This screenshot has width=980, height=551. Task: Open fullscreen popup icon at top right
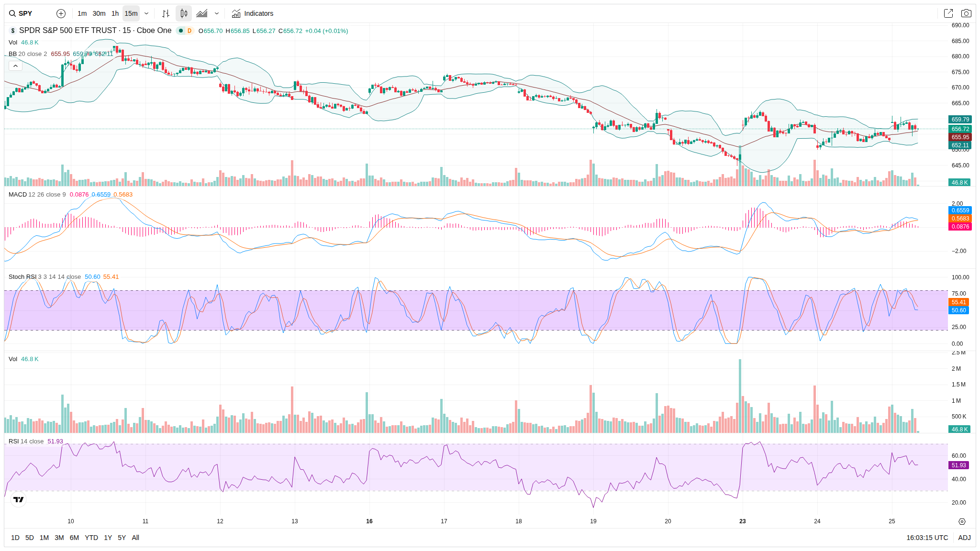(948, 13)
